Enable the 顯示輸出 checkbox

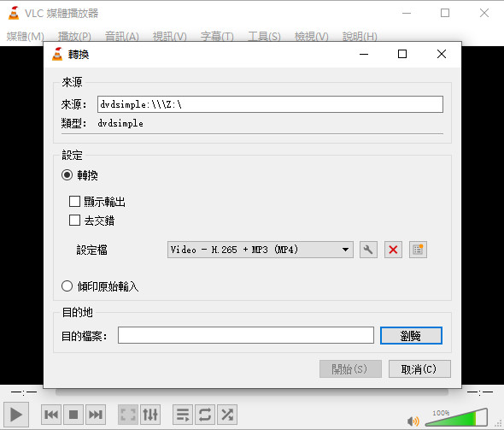tap(74, 202)
